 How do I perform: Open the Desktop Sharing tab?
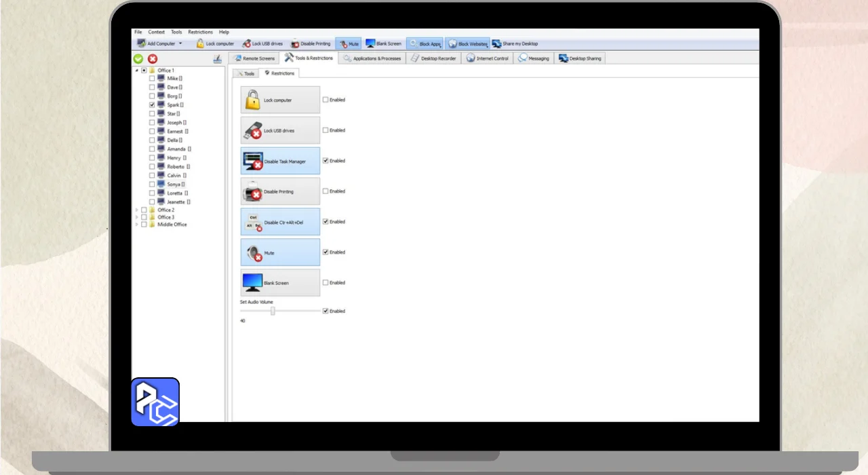(580, 58)
